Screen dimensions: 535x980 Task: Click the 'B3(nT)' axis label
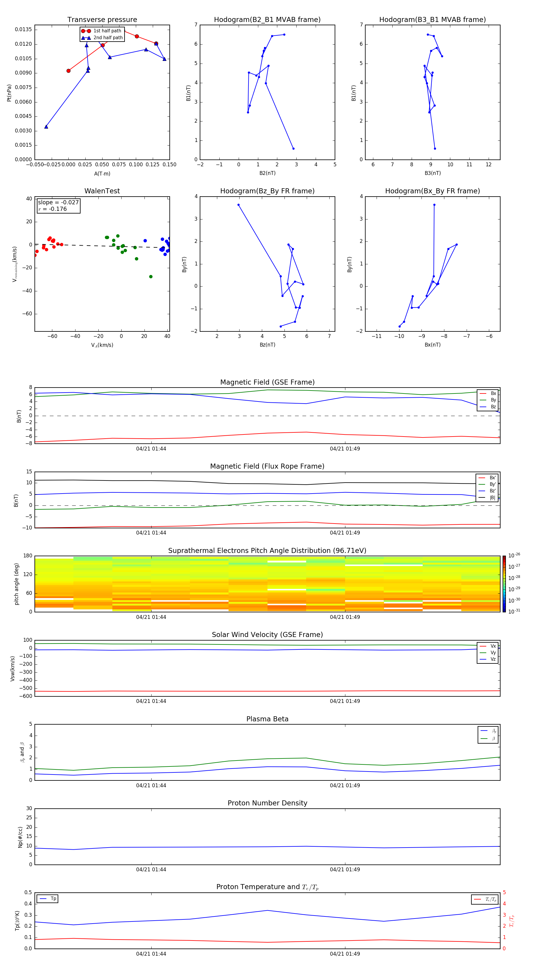click(432, 173)
